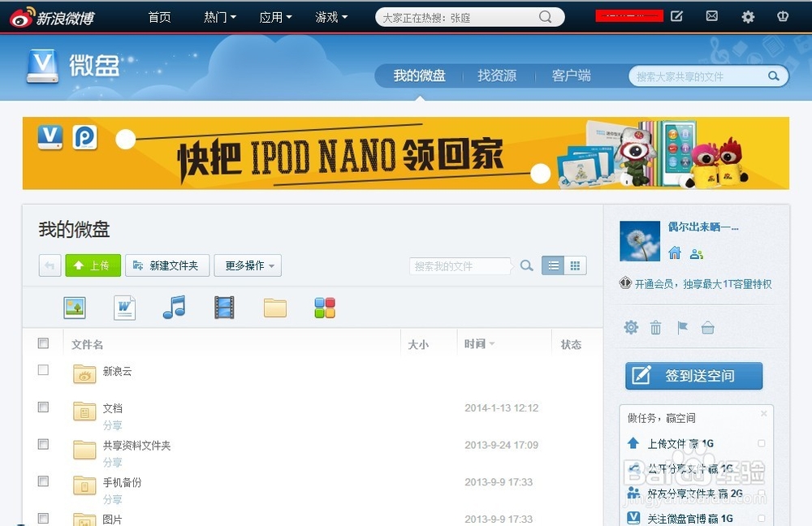Click the sidebar settings gear icon
This screenshot has height=526, width=812.
tap(631, 327)
